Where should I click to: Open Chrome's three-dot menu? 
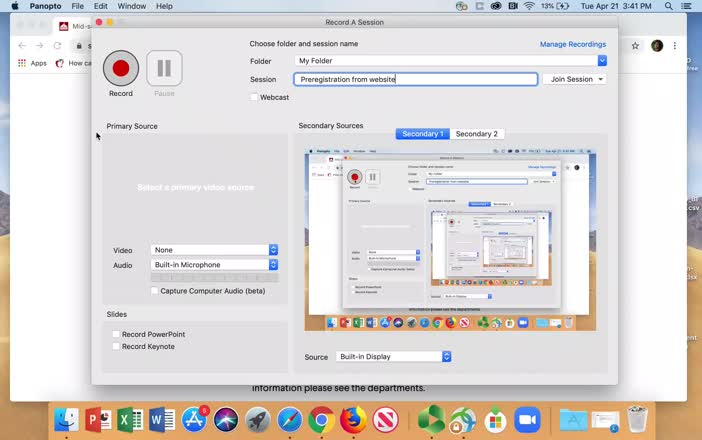pos(675,46)
